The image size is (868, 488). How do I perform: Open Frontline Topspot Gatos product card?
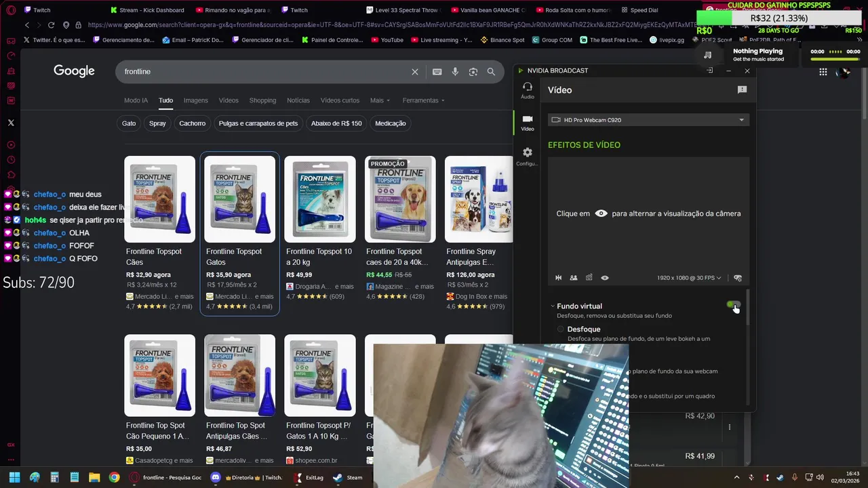(x=240, y=234)
